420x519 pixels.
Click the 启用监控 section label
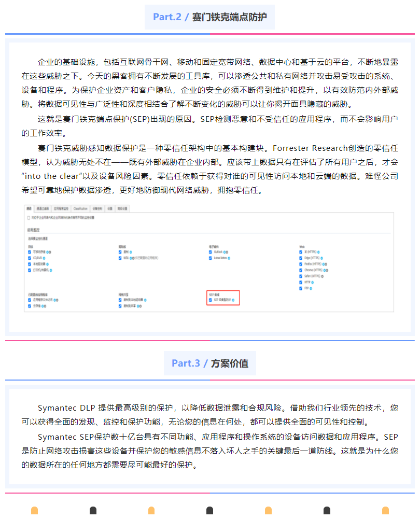coord(33,230)
